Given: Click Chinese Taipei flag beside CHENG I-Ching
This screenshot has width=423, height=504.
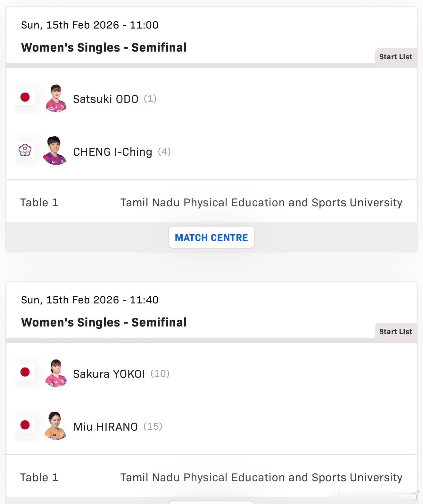Looking at the screenshot, I should (25, 150).
